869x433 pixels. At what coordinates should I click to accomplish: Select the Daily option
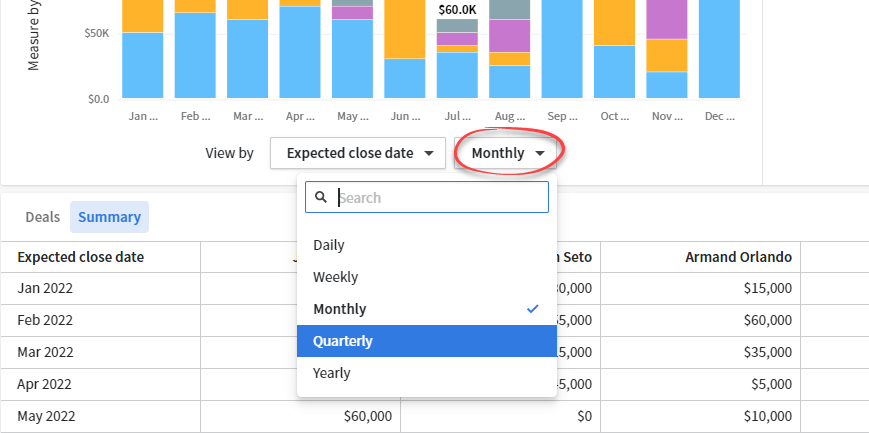pos(427,245)
